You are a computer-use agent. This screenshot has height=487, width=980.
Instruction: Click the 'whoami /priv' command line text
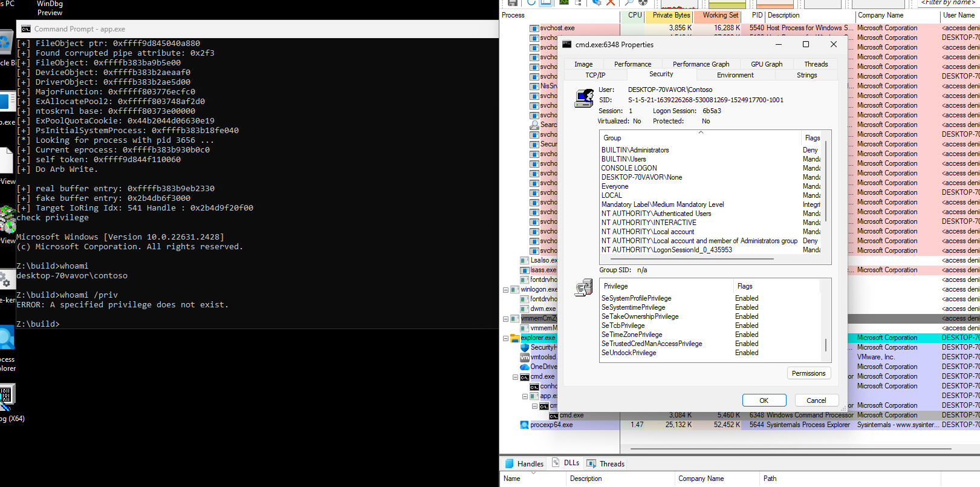(89, 295)
